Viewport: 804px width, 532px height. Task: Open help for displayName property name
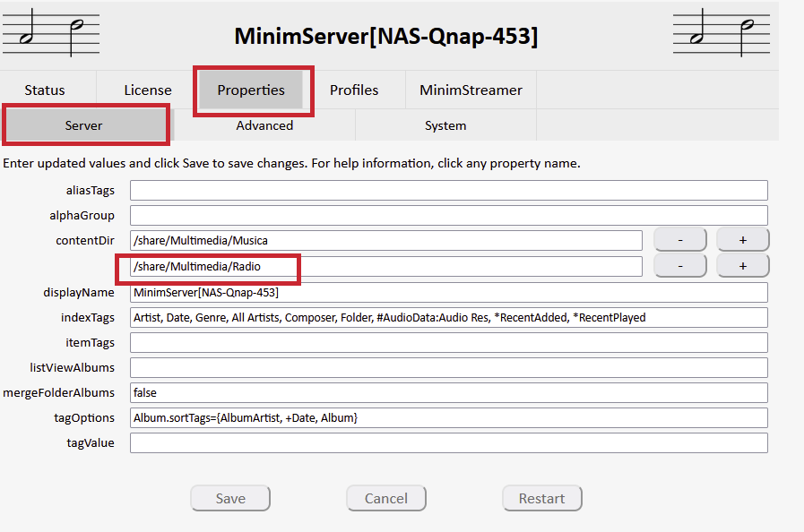[x=79, y=293]
